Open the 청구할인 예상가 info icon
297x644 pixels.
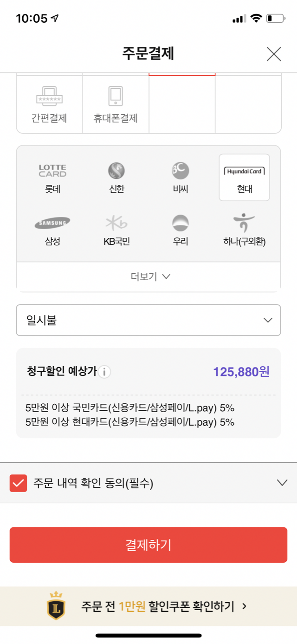[104, 372]
